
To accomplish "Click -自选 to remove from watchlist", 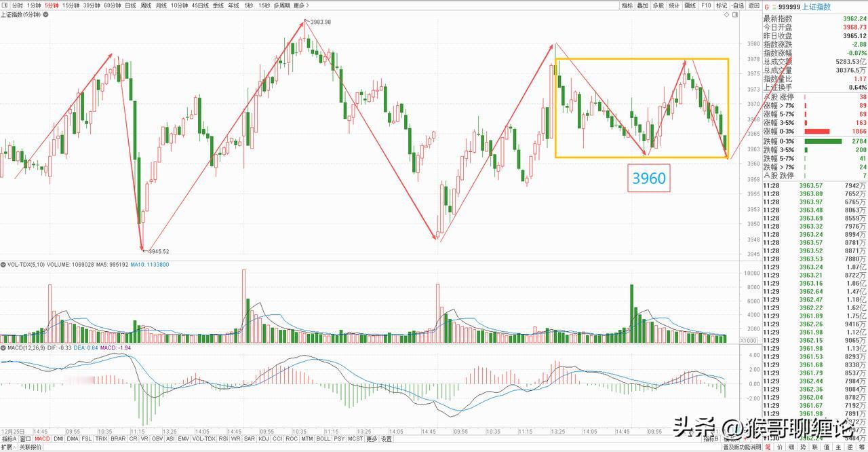I will [738, 5].
